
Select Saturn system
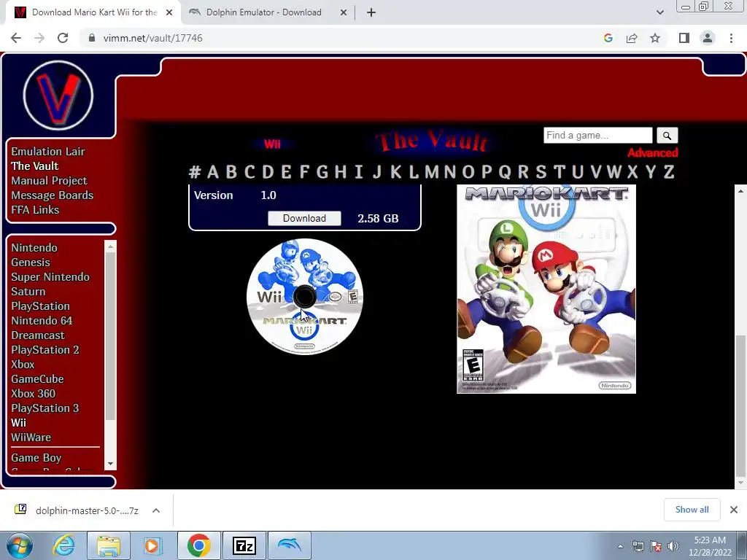click(x=28, y=292)
